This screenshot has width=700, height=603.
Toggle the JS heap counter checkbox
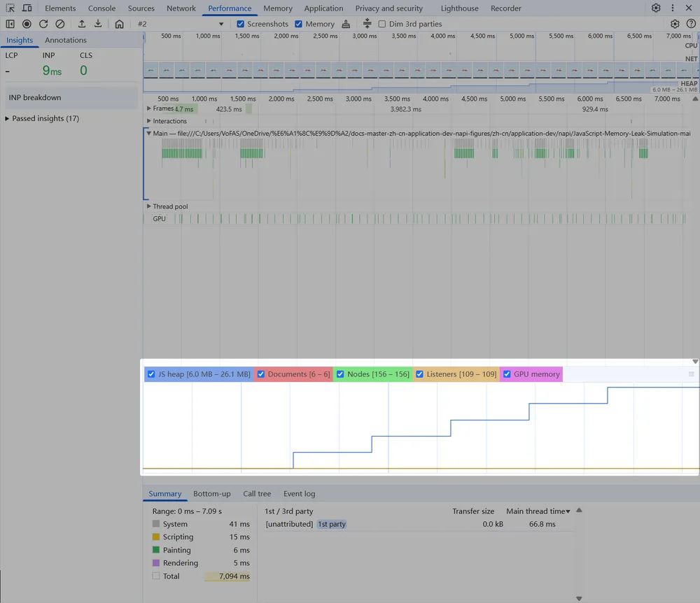click(x=151, y=374)
